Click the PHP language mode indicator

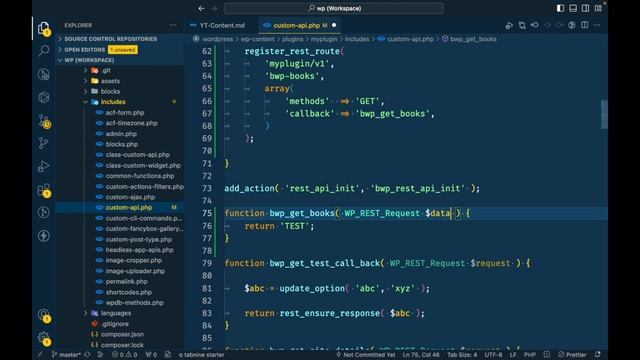(x=530, y=355)
